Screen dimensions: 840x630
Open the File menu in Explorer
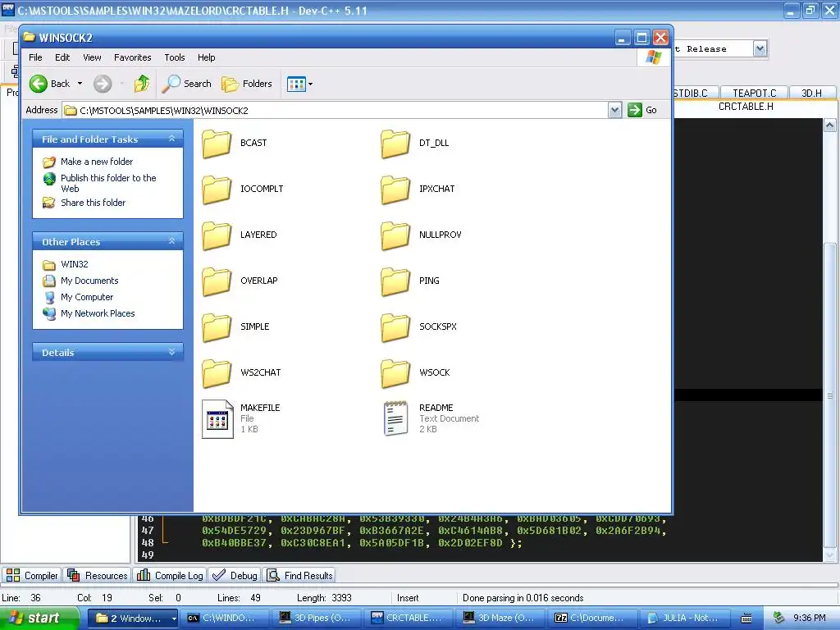pos(35,57)
